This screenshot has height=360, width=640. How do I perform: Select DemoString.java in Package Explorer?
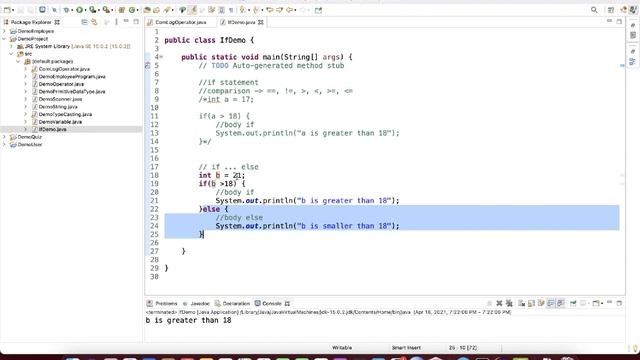58,107
